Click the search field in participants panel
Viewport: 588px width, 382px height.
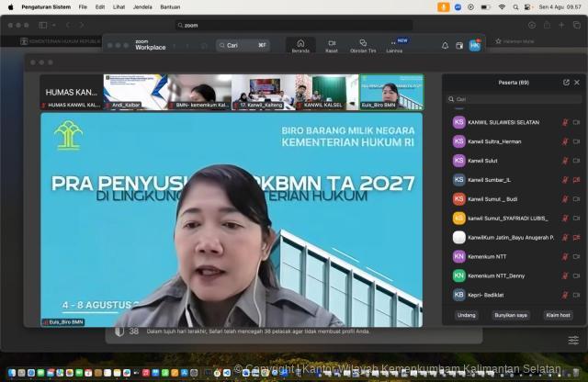pyautogui.click(x=513, y=99)
